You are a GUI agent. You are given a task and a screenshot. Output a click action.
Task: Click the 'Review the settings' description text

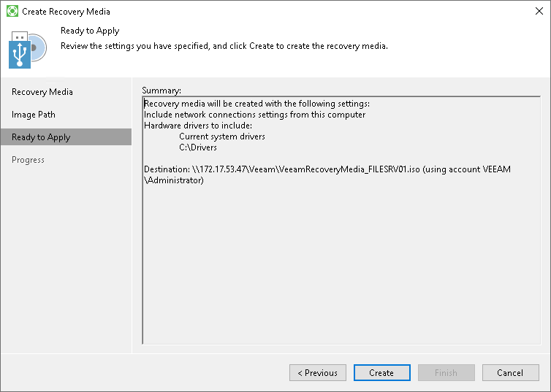click(x=224, y=46)
